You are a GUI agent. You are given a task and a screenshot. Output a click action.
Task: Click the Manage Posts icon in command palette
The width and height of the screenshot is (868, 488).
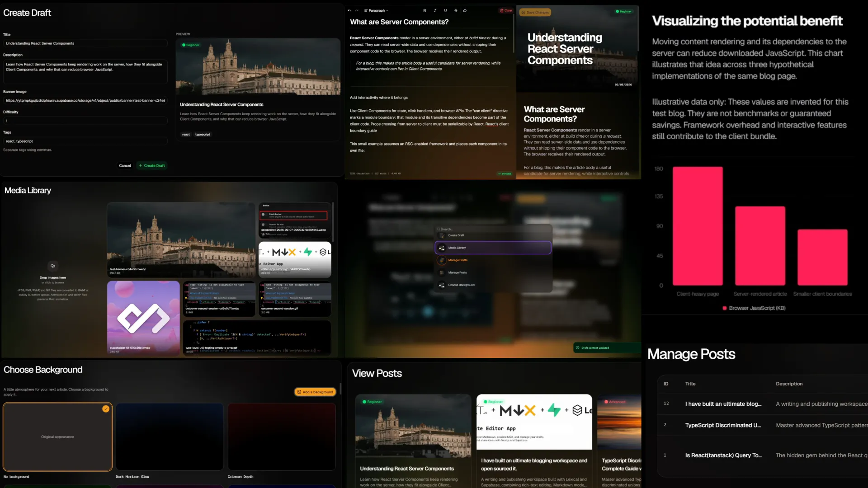[442, 272]
